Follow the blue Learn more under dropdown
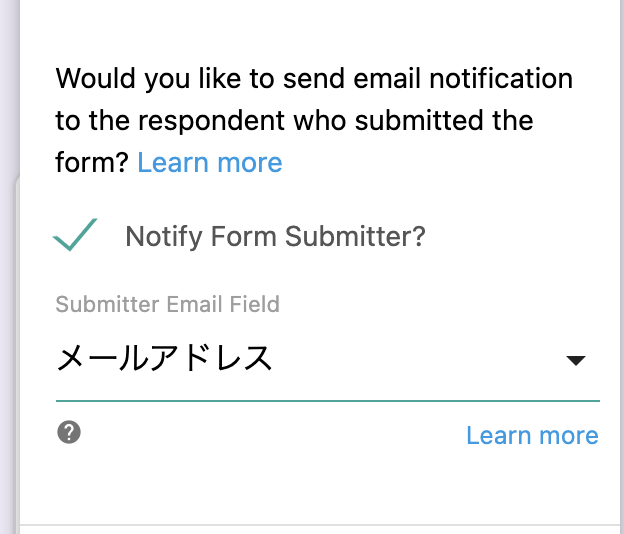Image resolution: width=624 pixels, height=534 pixels. (532, 435)
